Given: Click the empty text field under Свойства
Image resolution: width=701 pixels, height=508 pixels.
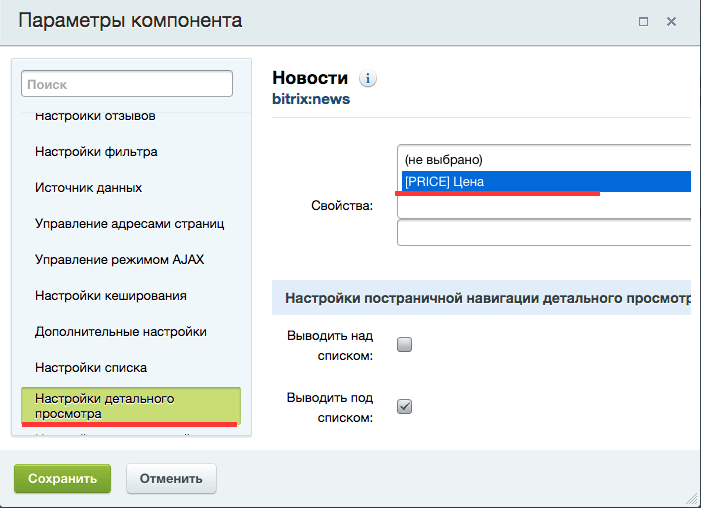Looking at the screenshot, I should coord(545,232).
